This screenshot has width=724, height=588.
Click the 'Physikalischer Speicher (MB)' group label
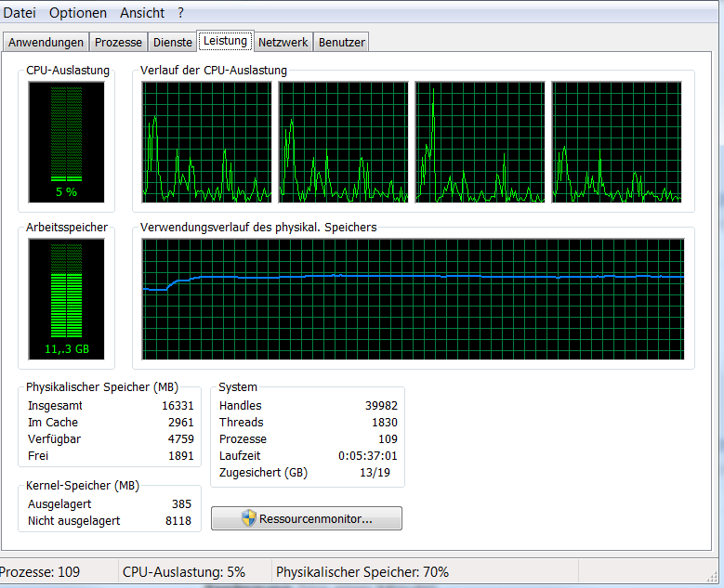(102, 386)
